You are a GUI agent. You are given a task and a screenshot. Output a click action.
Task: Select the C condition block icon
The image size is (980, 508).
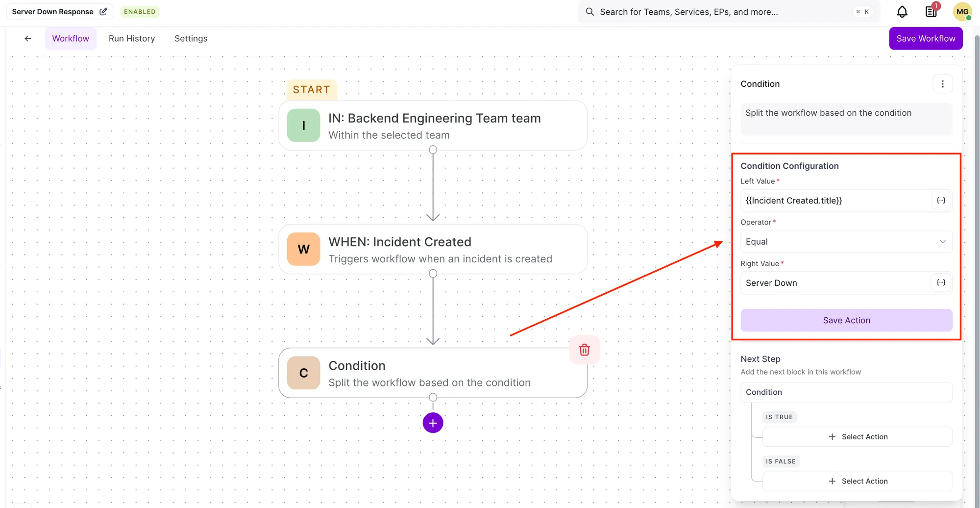[x=303, y=373]
